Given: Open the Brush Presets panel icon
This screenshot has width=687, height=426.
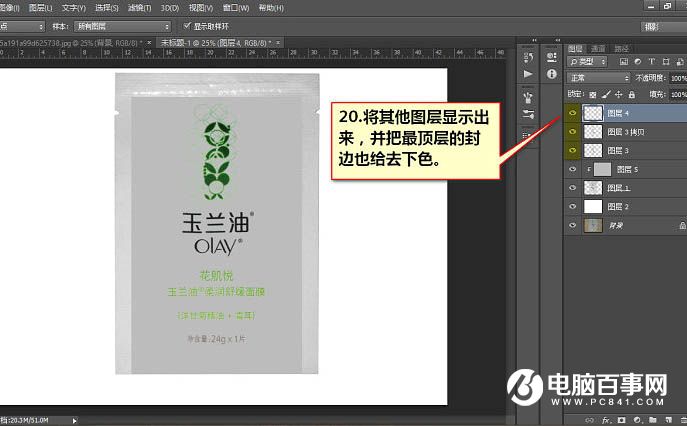Looking at the screenshot, I should [528, 97].
